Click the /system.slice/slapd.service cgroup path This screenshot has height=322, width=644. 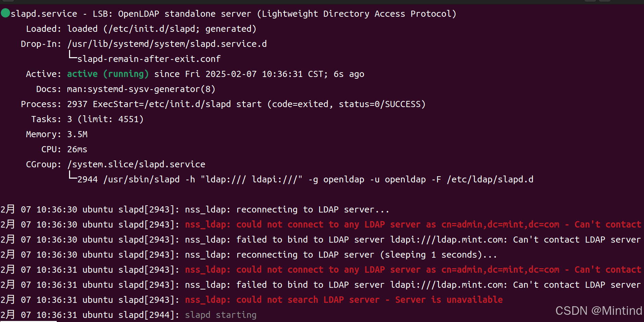[x=136, y=164]
